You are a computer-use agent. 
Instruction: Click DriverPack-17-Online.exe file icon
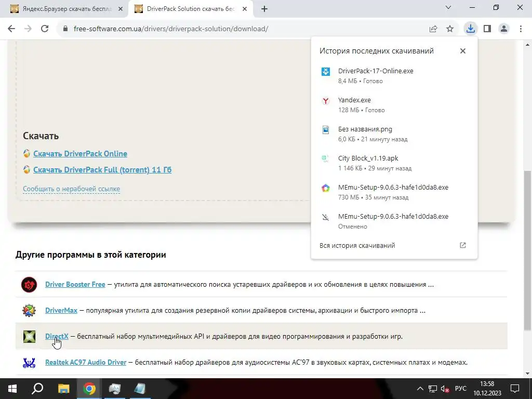tap(326, 72)
